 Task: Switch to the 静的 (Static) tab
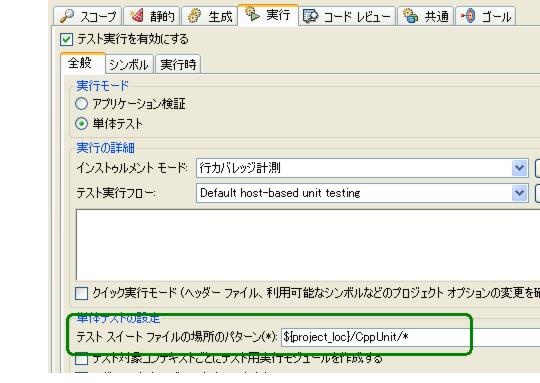(152, 16)
